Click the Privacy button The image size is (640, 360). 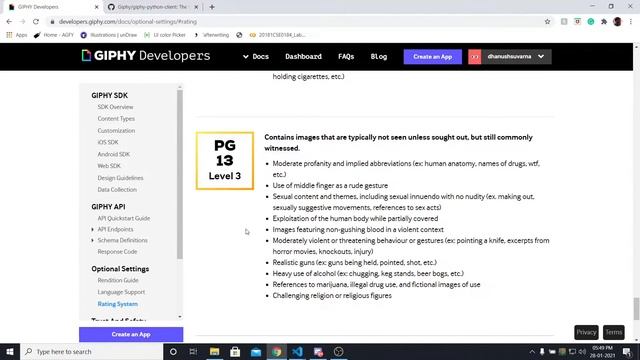(586, 332)
